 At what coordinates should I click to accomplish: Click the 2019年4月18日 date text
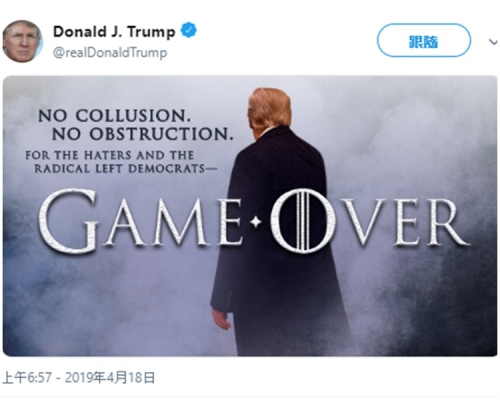(x=110, y=378)
